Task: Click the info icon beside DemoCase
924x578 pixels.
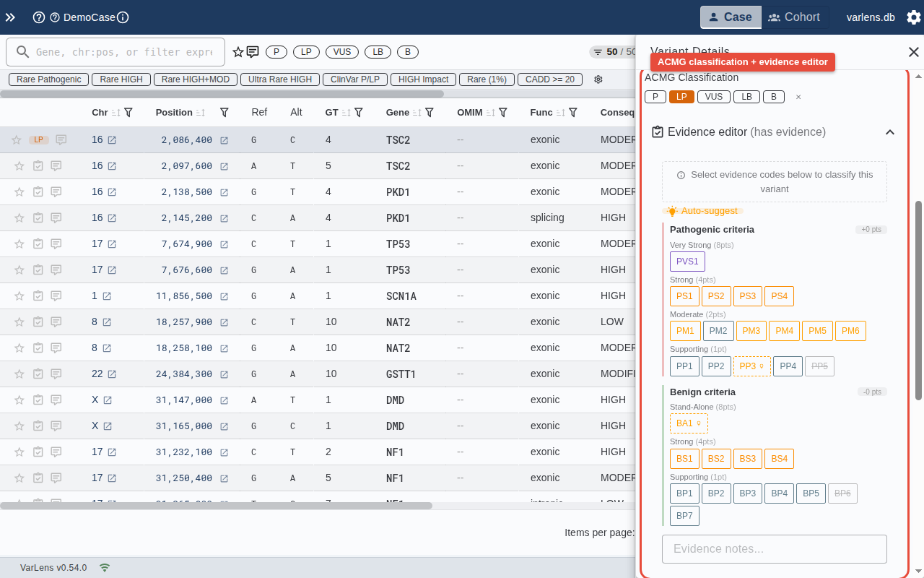Action: [123, 17]
